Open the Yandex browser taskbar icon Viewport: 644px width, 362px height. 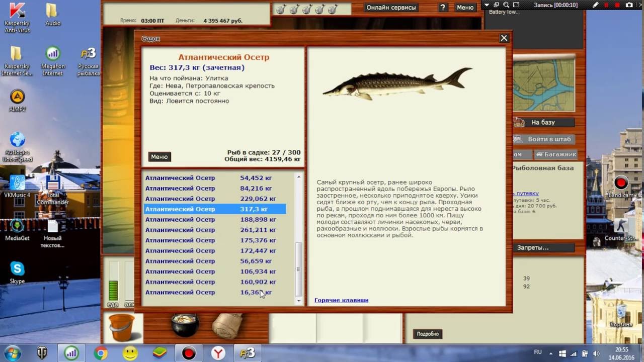pyautogui.click(x=218, y=353)
